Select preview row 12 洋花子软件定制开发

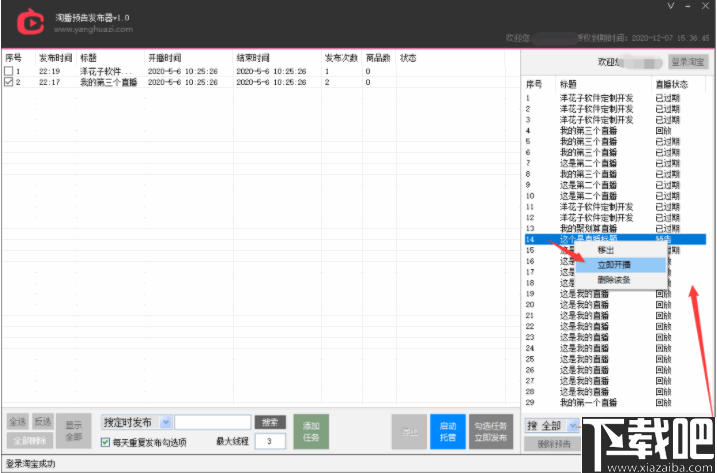(615, 218)
